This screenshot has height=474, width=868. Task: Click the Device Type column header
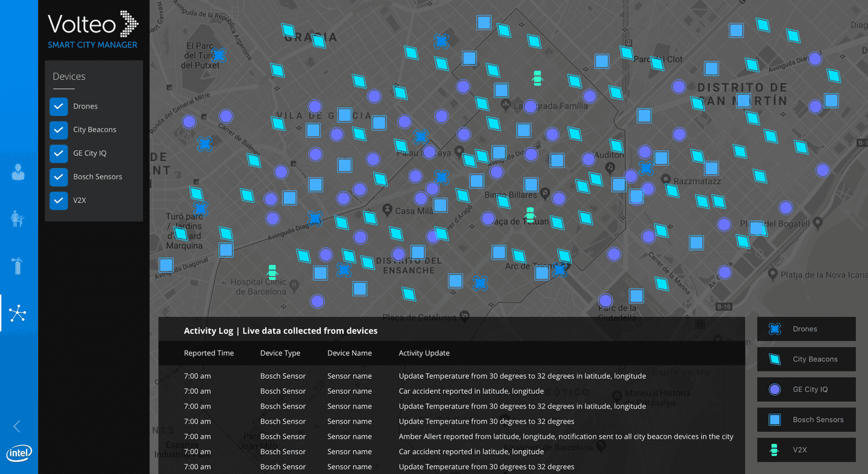[280, 353]
